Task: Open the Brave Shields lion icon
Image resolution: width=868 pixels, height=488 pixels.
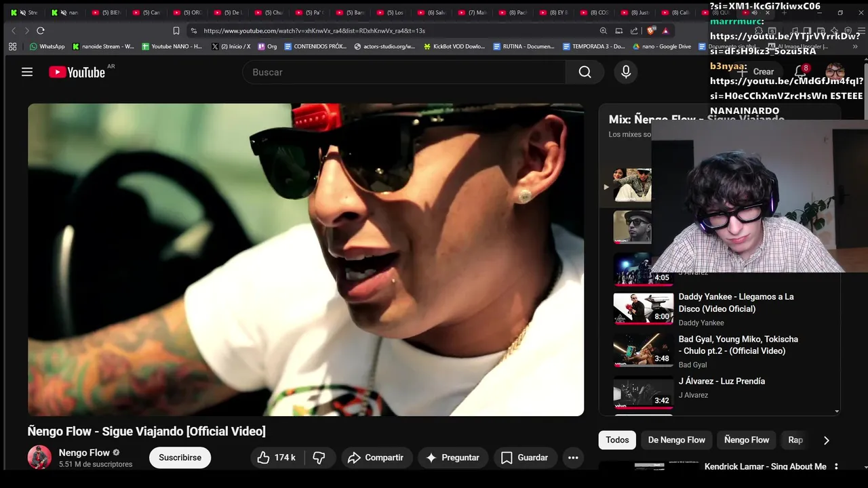Action: coord(652,30)
